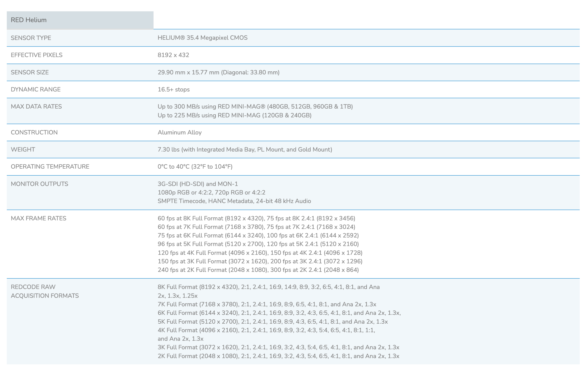This screenshot has width=587, height=392.
Task: Click the REDCODE RAW ACQUISITION FORMATS label
Action: tap(45, 291)
